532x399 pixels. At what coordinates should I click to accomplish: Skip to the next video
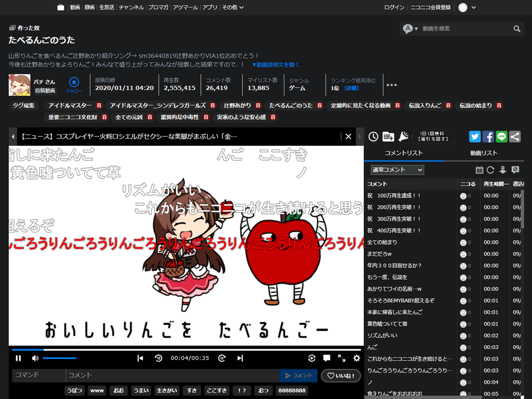point(240,358)
